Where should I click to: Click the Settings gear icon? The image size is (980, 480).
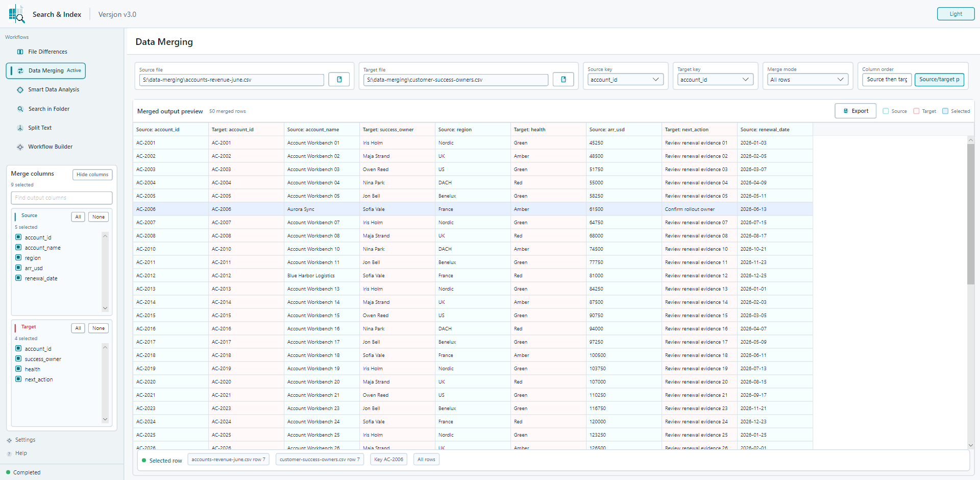click(x=9, y=440)
